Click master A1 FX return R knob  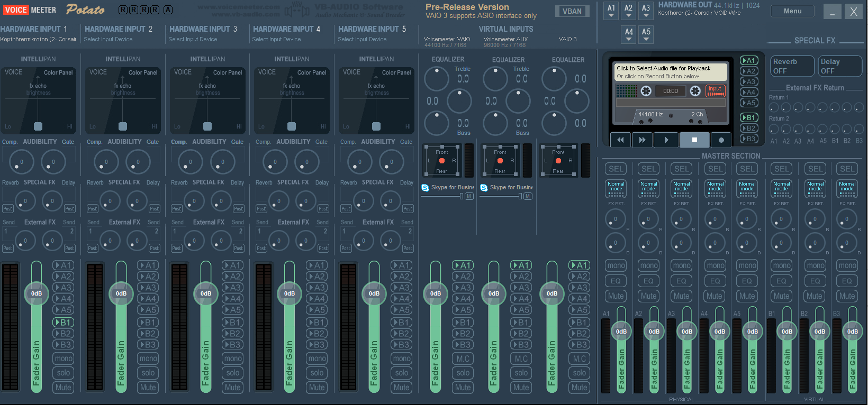pos(615,219)
